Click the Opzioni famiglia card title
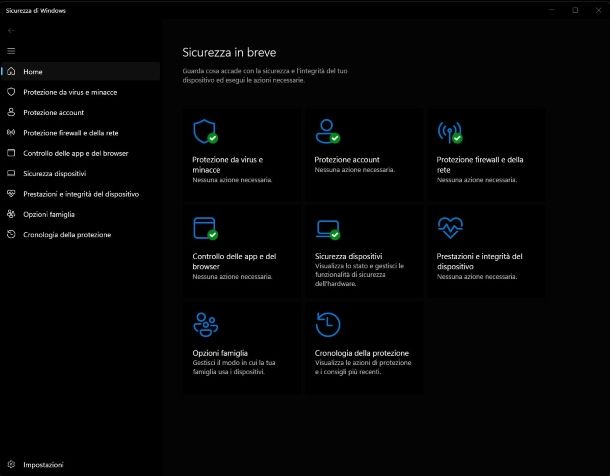This screenshot has width=610, height=476. [x=220, y=353]
